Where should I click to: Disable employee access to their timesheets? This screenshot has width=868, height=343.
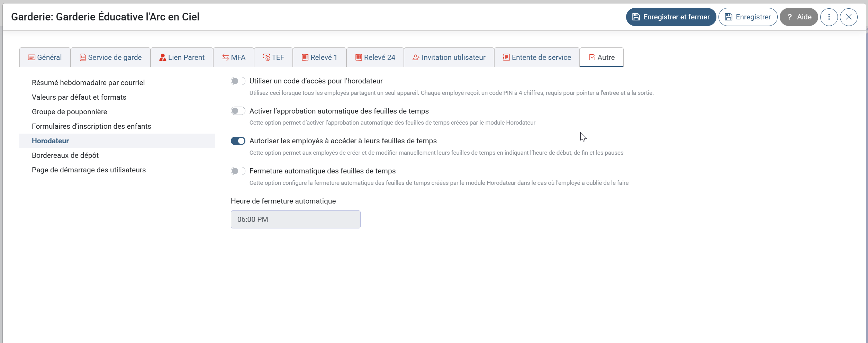(x=238, y=141)
